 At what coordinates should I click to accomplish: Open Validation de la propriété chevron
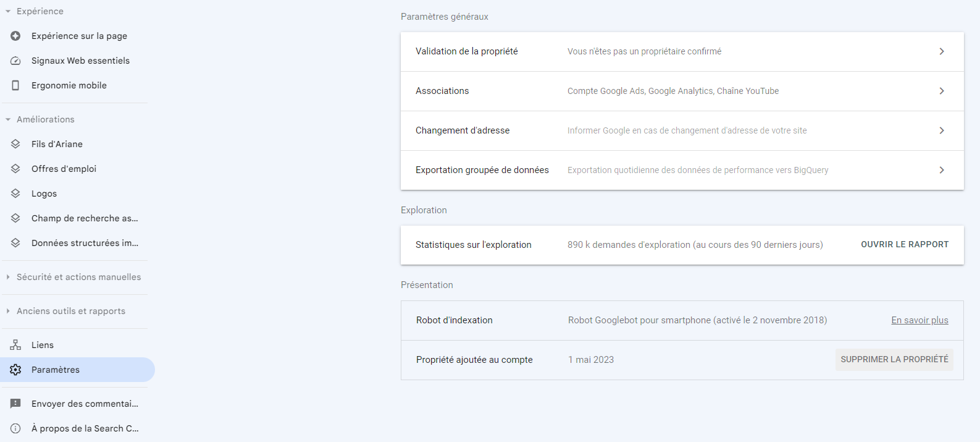pyautogui.click(x=941, y=51)
